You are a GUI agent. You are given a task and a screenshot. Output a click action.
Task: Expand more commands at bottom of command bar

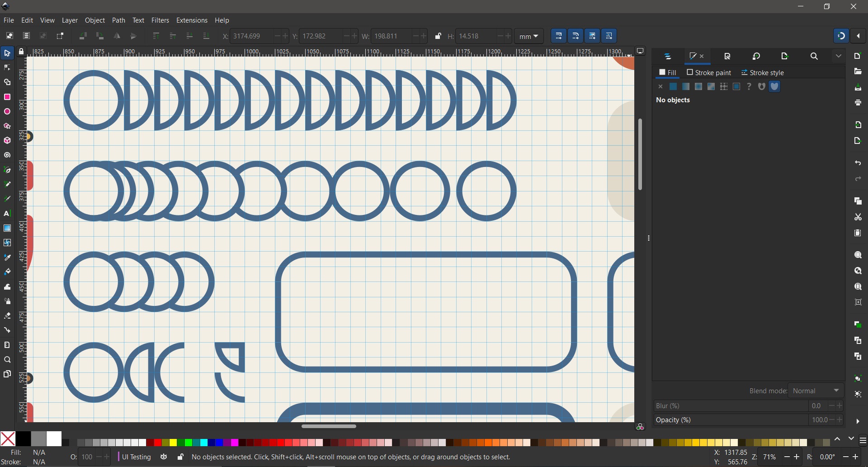pyautogui.click(x=858, y=421)
